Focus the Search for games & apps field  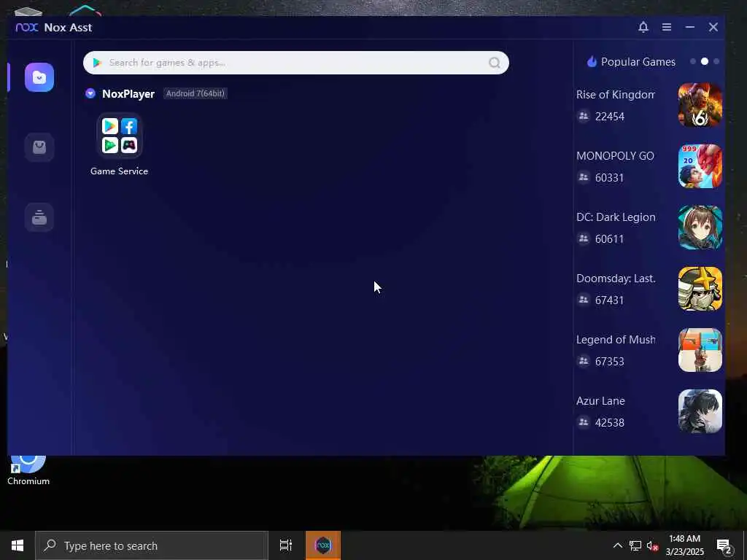296,63
